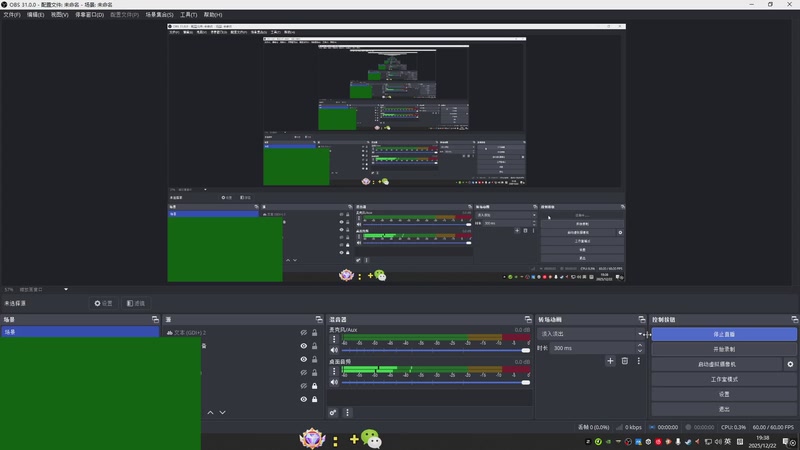This screenshot has width=800, height=450.
Task: Click the CPU: 0.3% status text
Action: (733, 427)
